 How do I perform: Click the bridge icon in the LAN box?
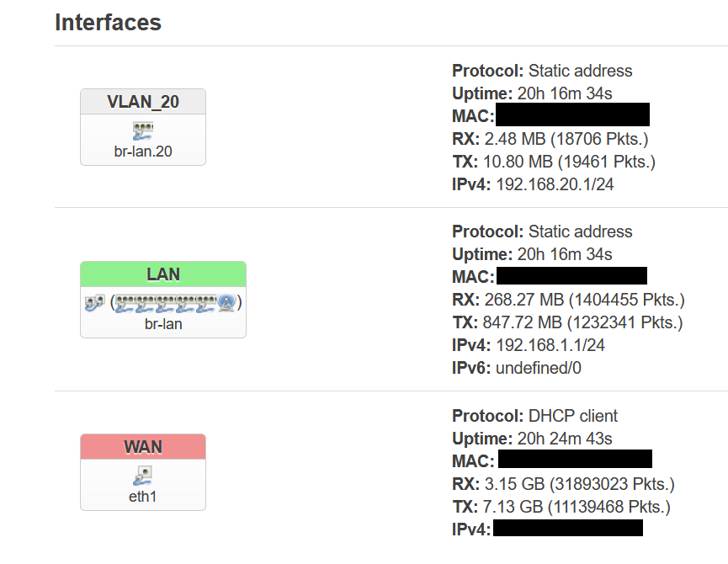click(94, 302)
